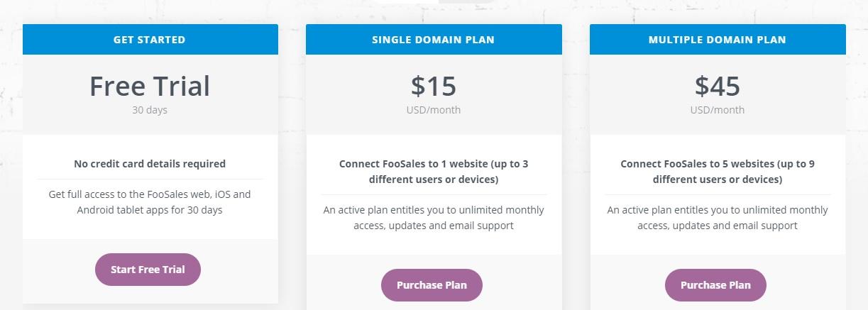This screenshot has width=868, height=310.
Task: Click the full access for 30 days description
Action: tap(150, 202)
